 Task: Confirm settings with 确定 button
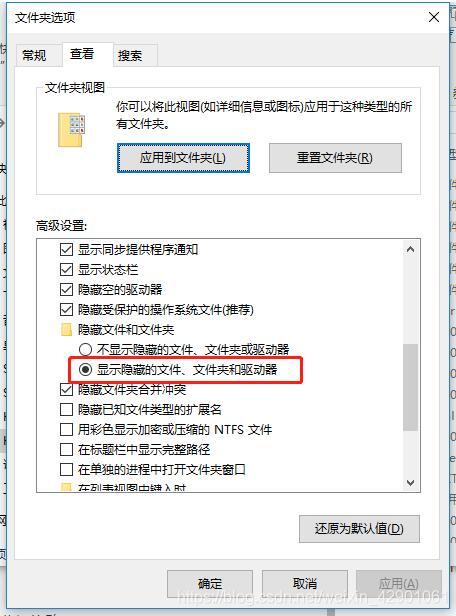click(x=210, y=583)
